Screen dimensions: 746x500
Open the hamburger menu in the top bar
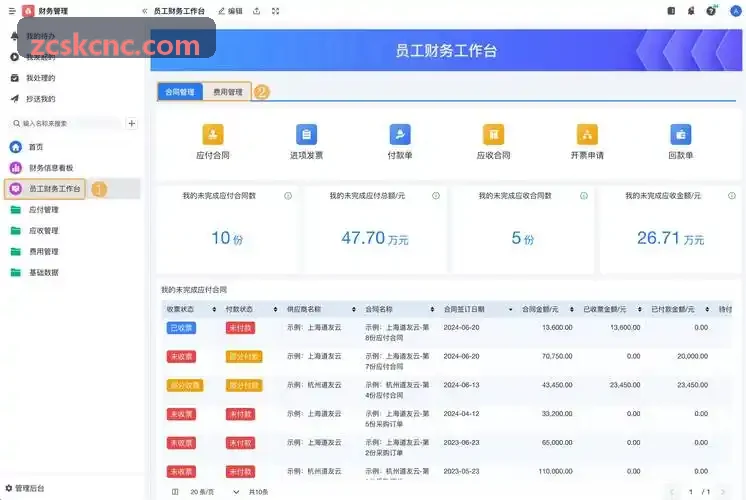point(12,11)
